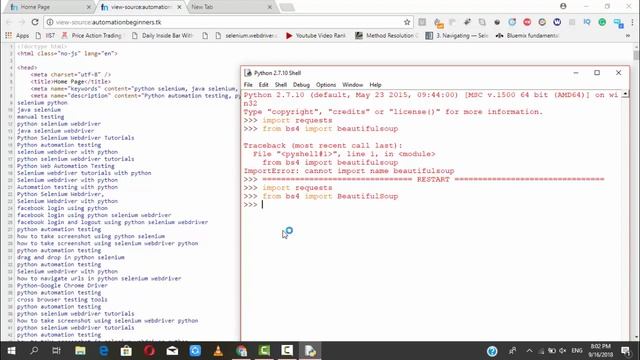Viewport: 640px width, 360px height.
Task: Switch to the New Tab browser tab
Action: (x=231, y=7)
